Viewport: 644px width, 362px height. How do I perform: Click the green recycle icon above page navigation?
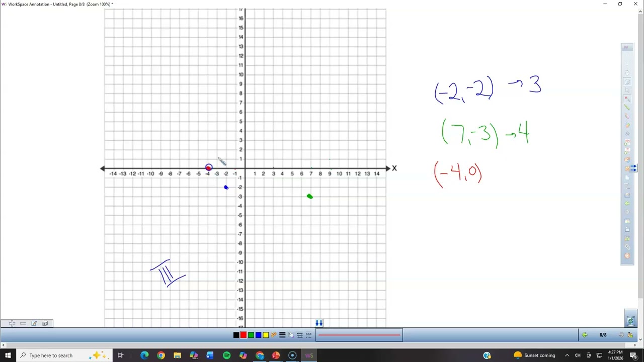pyautogui.click(x=630, y=320)
